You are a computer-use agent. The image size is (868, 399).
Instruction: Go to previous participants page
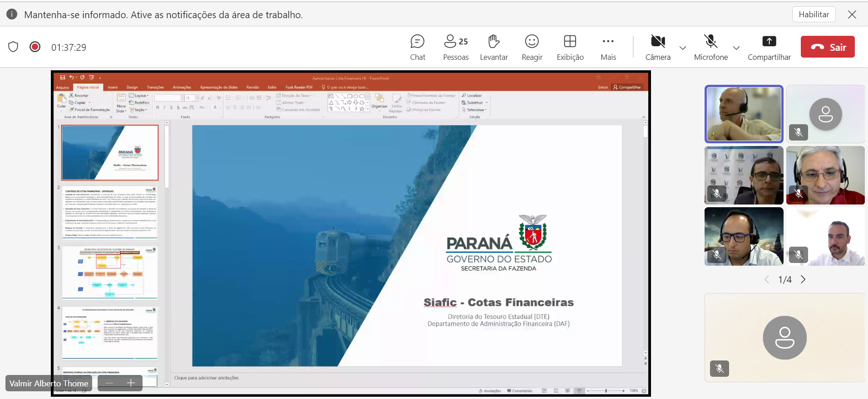pos(767,279)
